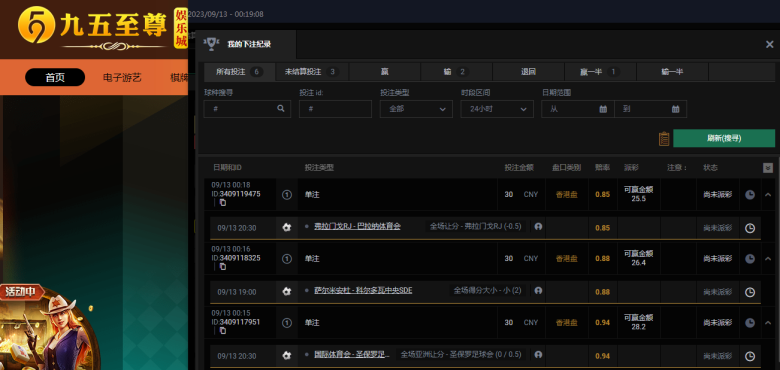Click the filled clock icon in bet 3409118325 row
The height and width of the screenshot is (370, 780).
750,259
